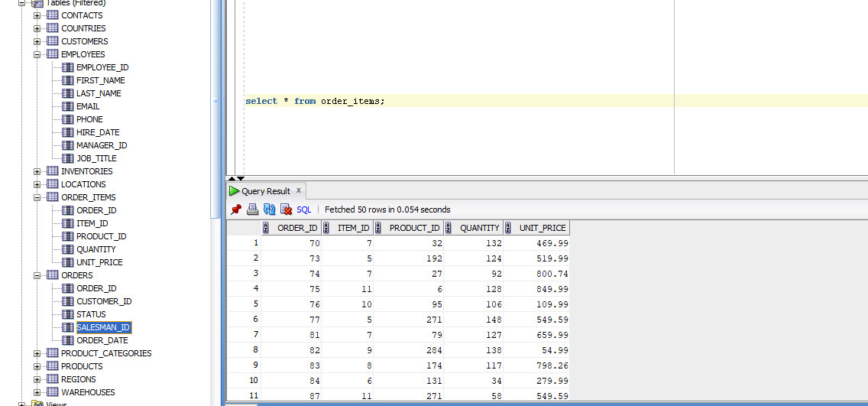Click the pin icon in Query Result toolbar

pos(236,209)
